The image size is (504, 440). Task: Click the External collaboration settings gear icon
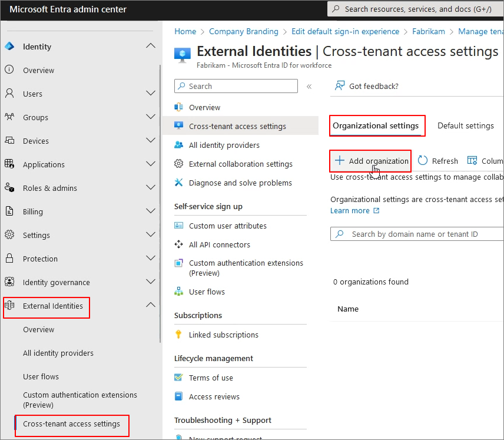179,164
